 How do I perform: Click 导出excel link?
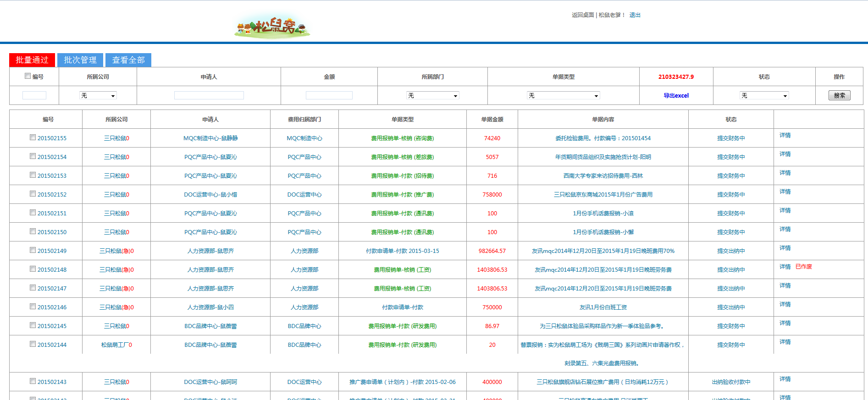point(676,96)
